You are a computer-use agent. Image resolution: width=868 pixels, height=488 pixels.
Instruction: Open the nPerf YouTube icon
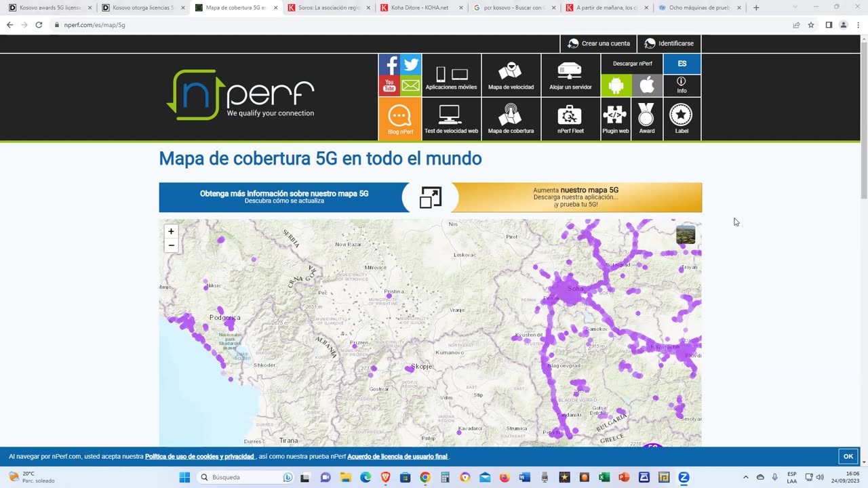coord(389,85)
